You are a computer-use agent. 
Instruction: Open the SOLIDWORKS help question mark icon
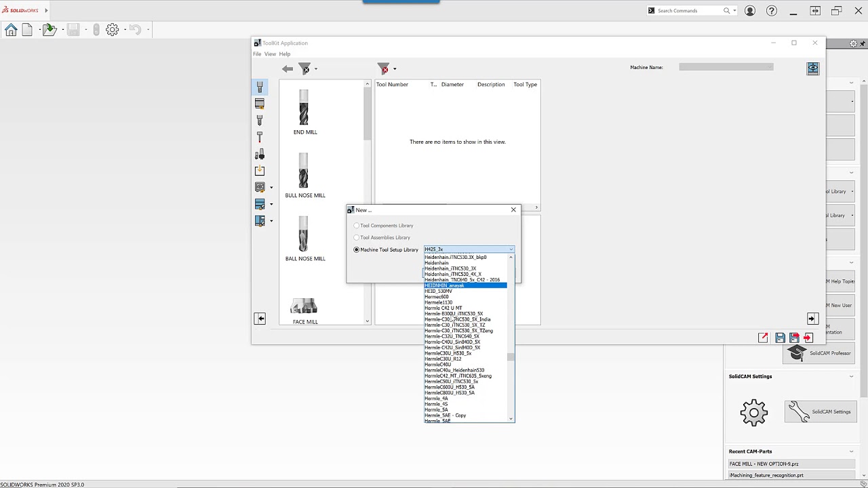coord(772,11)
